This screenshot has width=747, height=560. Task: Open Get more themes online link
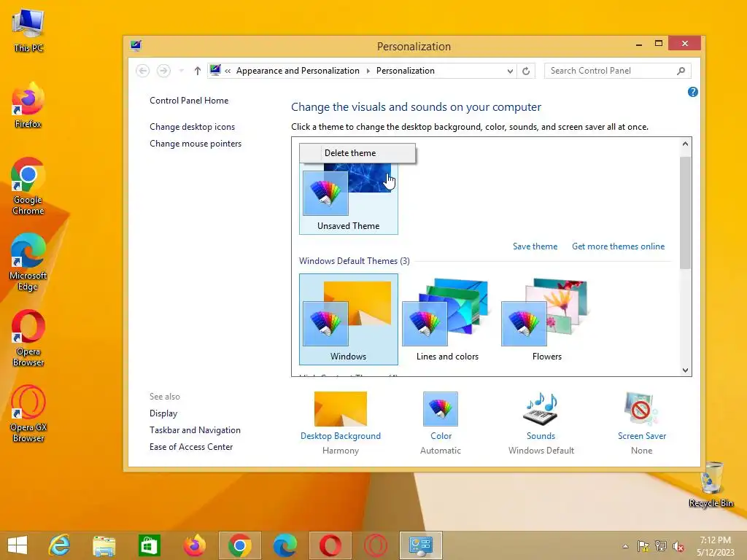click(x=618, y=246)
